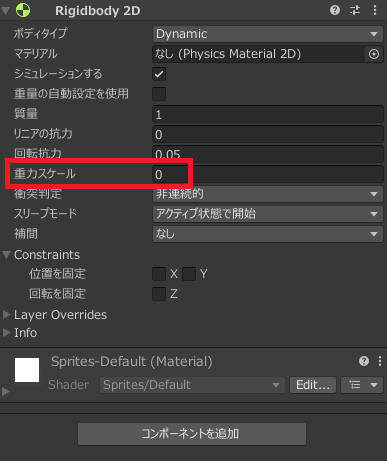The image size is (387, 461).
Task: Toggle the シミュレーションする checkbox
Action: tap(159, 74)
